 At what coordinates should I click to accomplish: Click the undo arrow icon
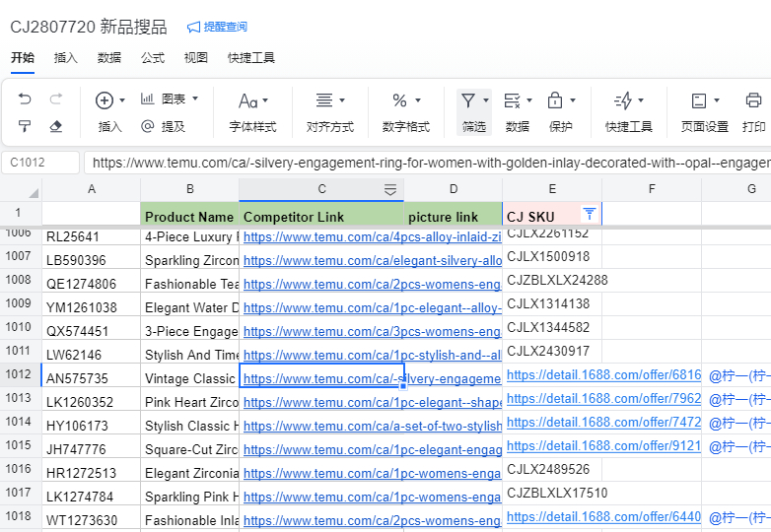point(25,100)
